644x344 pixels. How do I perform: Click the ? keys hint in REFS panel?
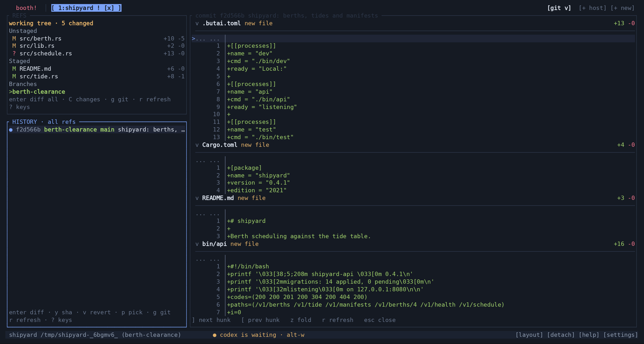[20, 107]
